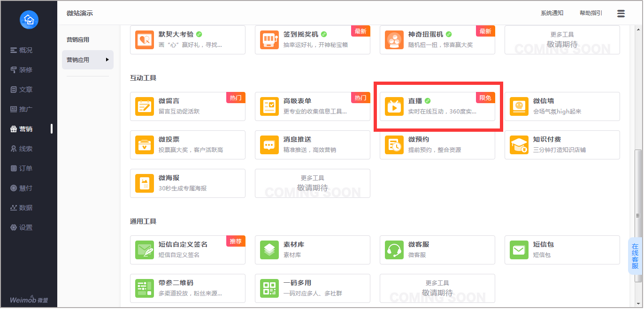Image resolution: width=644 pixels, height=309 pixels.
Task: Open the 知识付费 graduation cap icon
Action: pos(519,145)
